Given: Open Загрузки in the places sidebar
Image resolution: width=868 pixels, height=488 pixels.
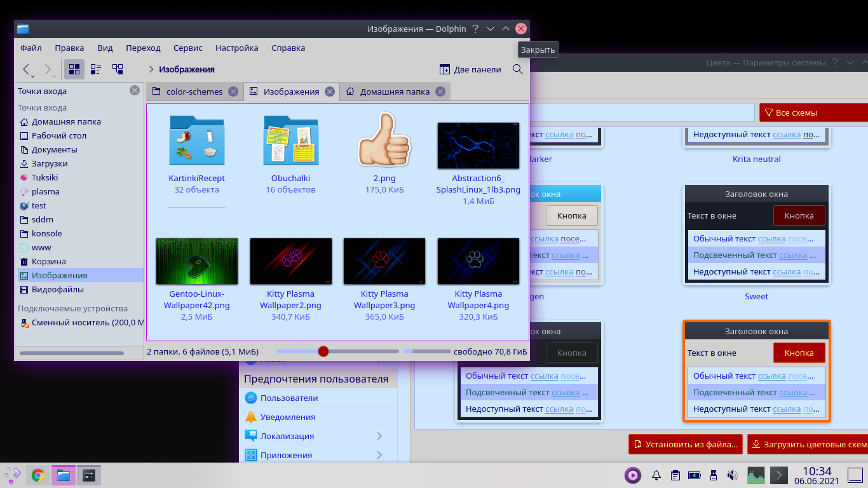Looking at the screenshot, I should coord(79,163).
